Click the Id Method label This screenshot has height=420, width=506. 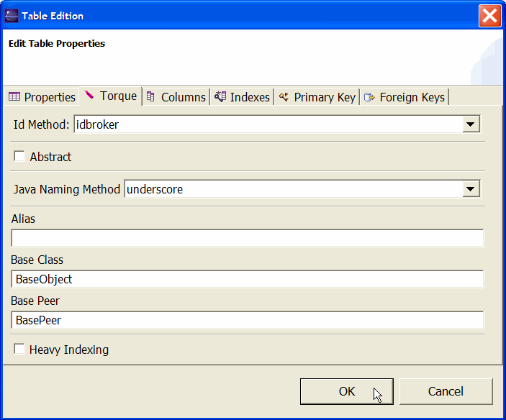41,124
